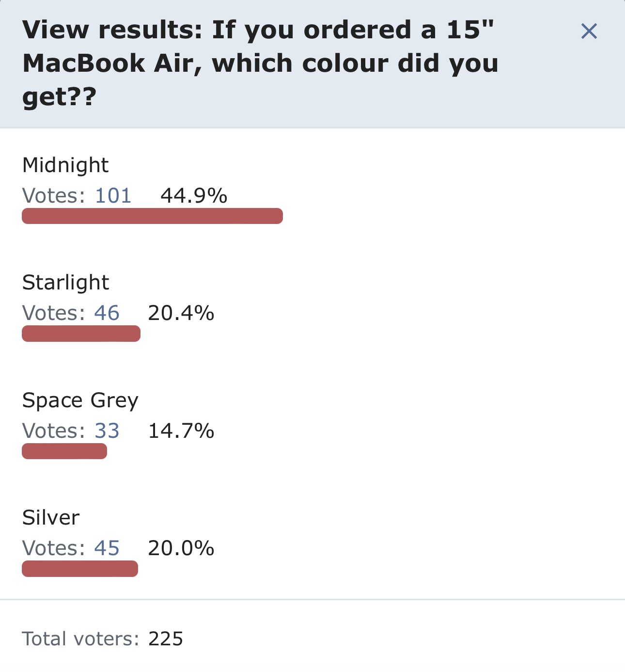Click the 20.4% percentage text
Image resolution: width=625 pixels, height=672 pixels.
pyautogui.click(x=181, y=313)
